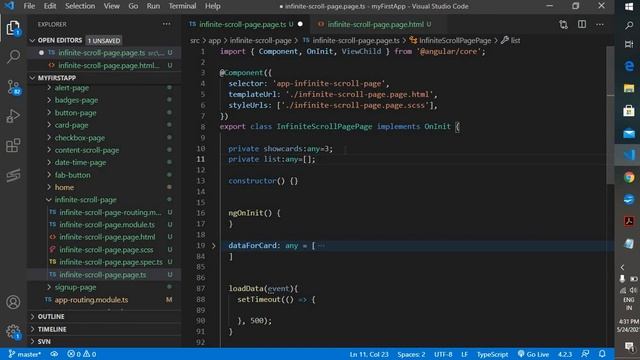Start Go Live server
Viewport: 640px width, 360px height.
533,354
